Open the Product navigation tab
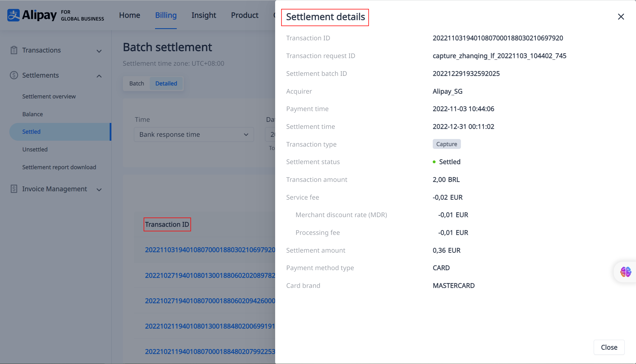 click(244, 15)
